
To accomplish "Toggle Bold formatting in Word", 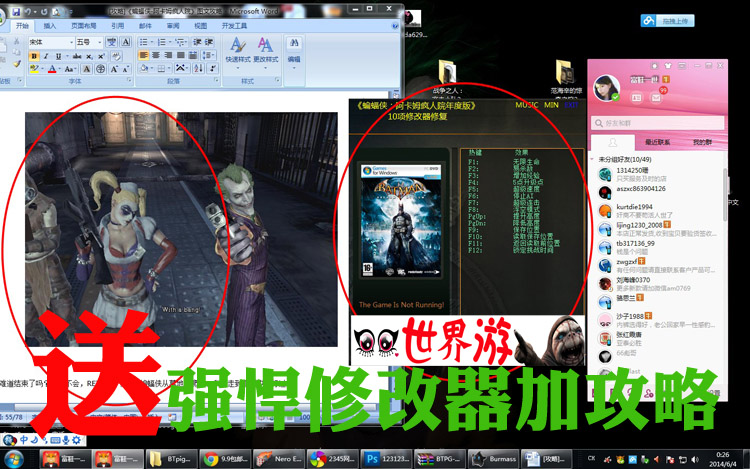I will (x=34, y=56).
